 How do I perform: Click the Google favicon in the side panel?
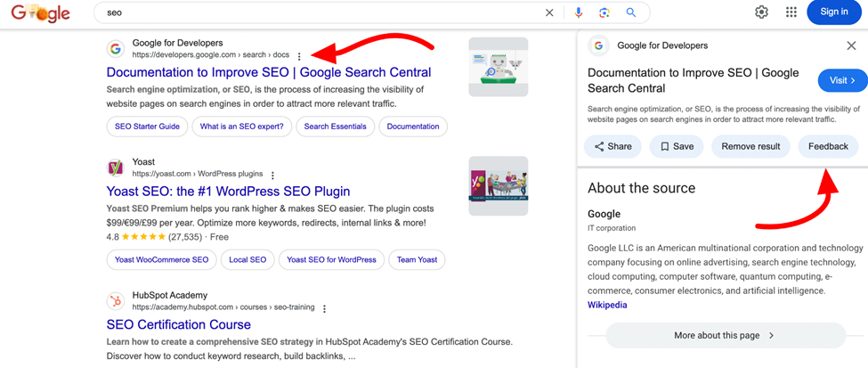[x=598, y=45]
